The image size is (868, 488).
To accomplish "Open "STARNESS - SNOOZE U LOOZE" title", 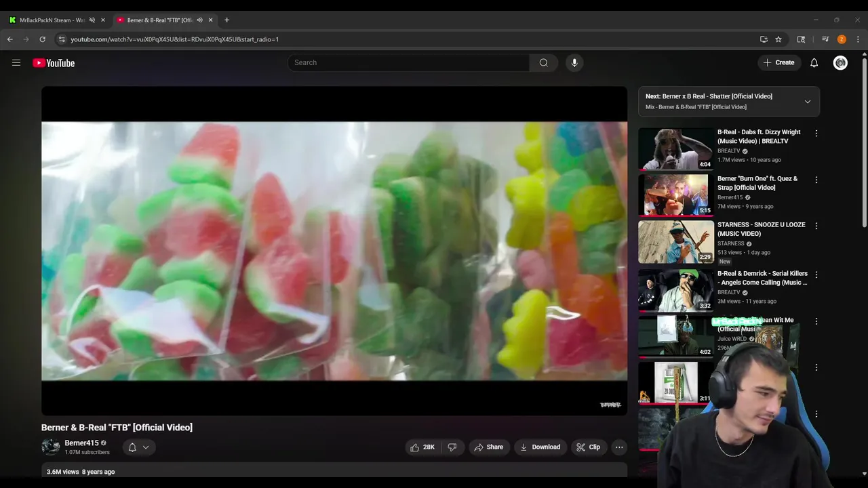I will [761, 229].
